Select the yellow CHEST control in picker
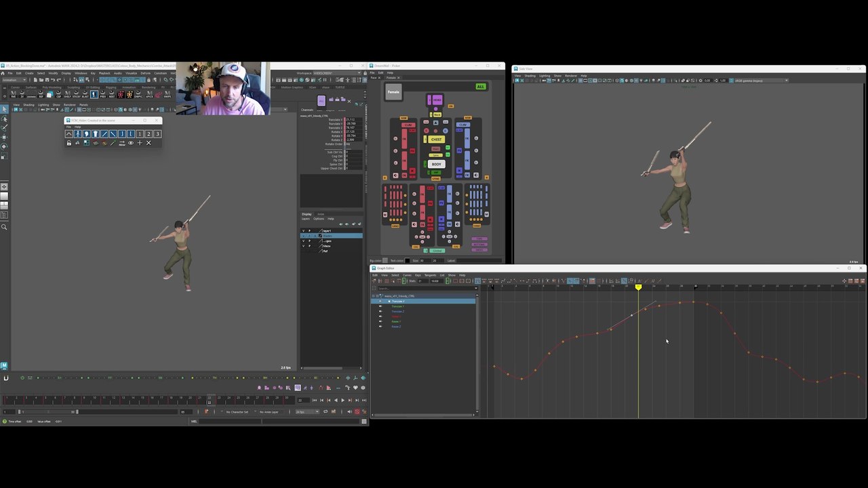The width and height of the screenshot is (868, 488). pos(436,140)
